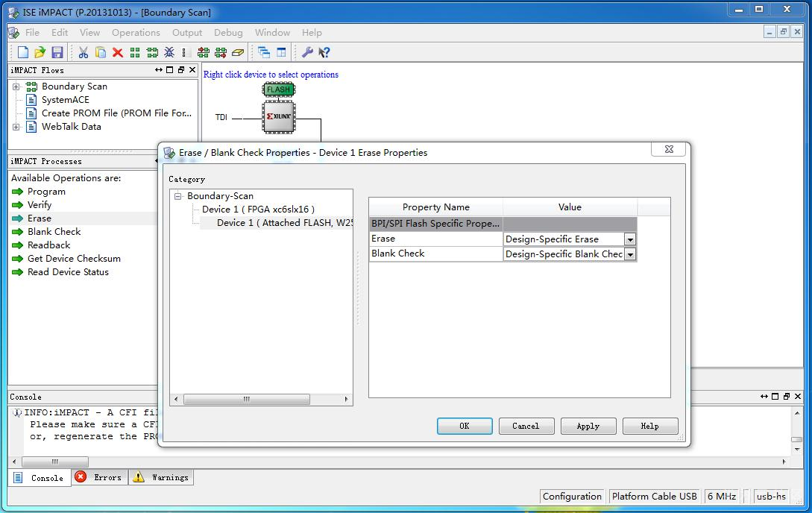Click the green-arrow chain file toolbar icon

click(x=204, y=52)
